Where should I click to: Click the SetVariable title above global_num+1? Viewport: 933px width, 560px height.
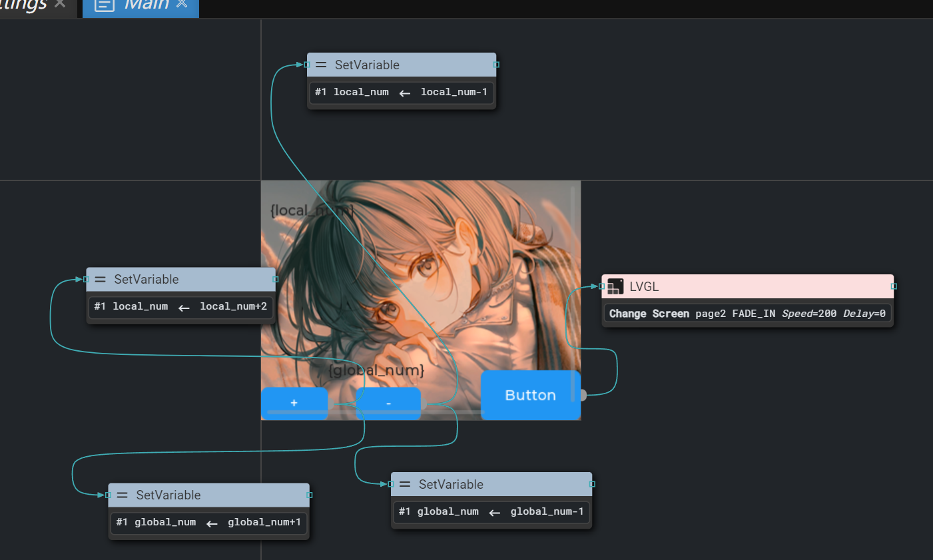[x=168, y=495]
